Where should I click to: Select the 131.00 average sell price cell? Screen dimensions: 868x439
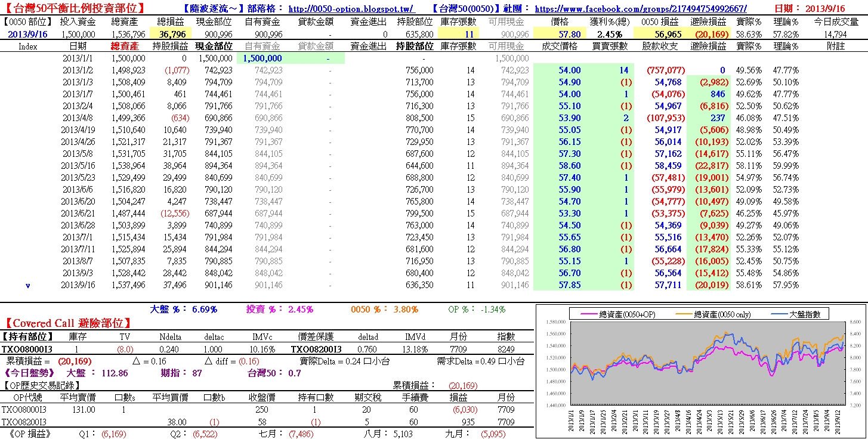pyautogui.click(x=84, y=410)
